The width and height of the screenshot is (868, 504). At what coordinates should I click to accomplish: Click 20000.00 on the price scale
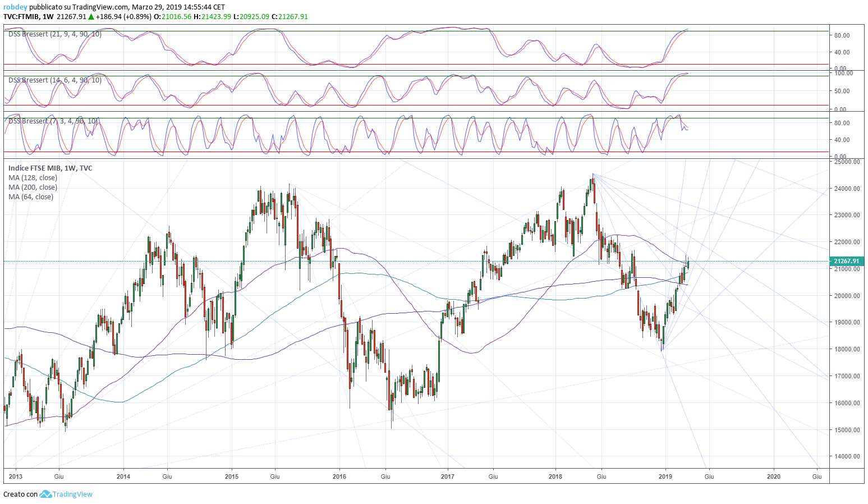point(847,296)
